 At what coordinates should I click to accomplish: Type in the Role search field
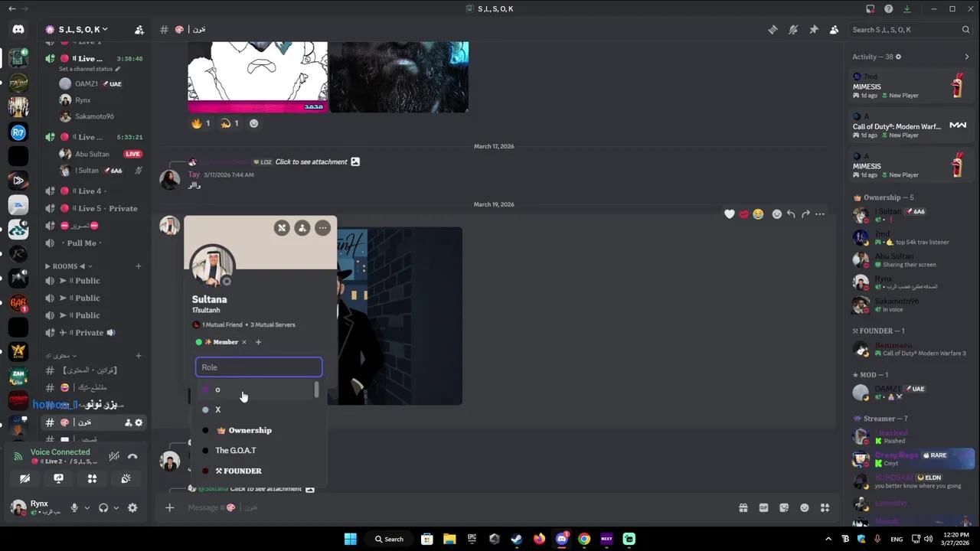point(259,367)
